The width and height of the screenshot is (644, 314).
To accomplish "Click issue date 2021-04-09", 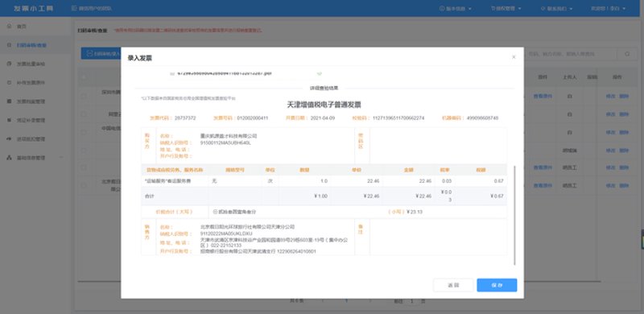I will click(x=324, y=118).
